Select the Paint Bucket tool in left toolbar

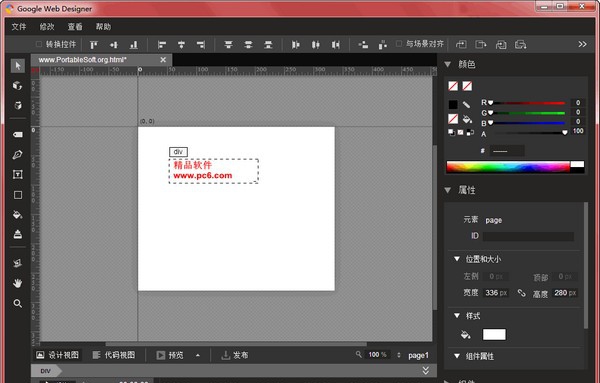(x=18, y=215)
